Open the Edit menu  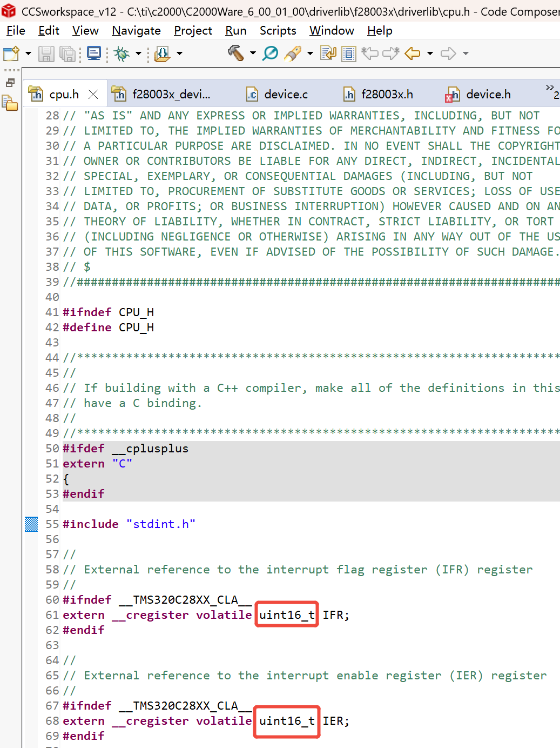click(49, 31)
